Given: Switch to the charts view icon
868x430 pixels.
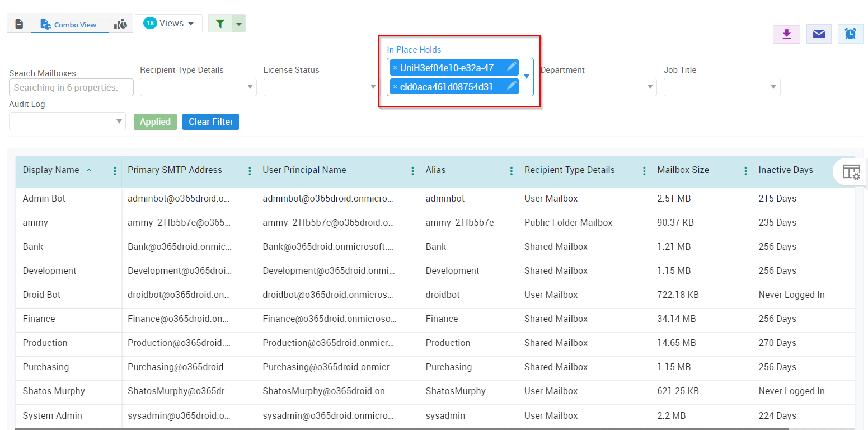Looking at the screenshot, I should point(120,23).
